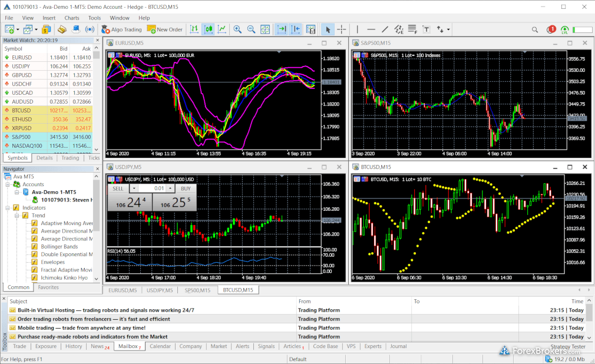Open the VPS cloud hosting icon
The width and height of the screenshot is (595, 364).
(76, 29)
